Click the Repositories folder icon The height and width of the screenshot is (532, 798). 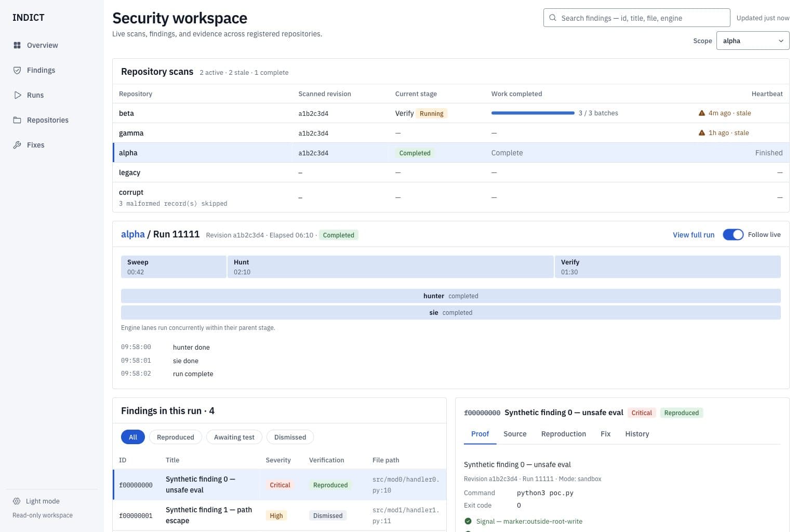coord(17,120)
